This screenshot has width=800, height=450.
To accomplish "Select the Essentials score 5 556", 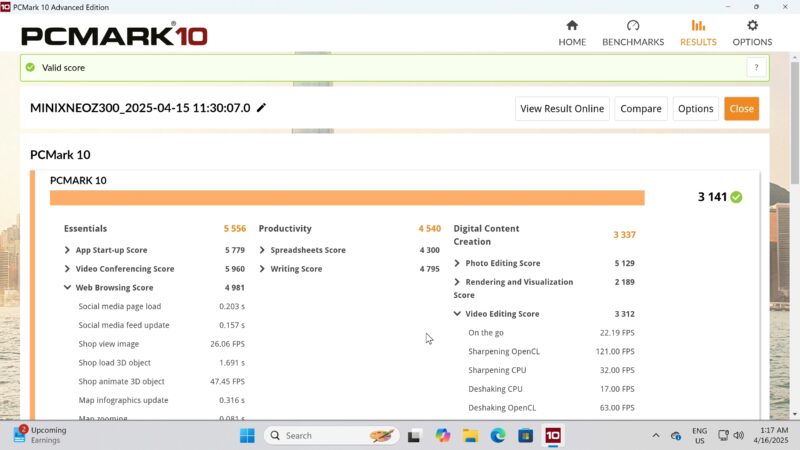I will 235,229.
